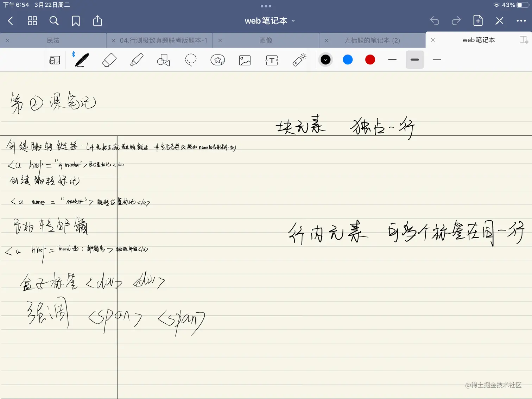Viewport: 532px width, 399px height.
Task: Select the Laser pointer tool
Action: pyautogui.click(x=299, y=60)
